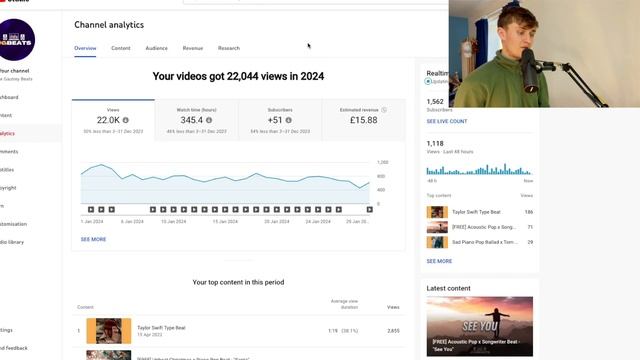Screen dimensions: 640x360
Task: Go to Dashboard in the sidebar
Action: [x=9, y=97]
